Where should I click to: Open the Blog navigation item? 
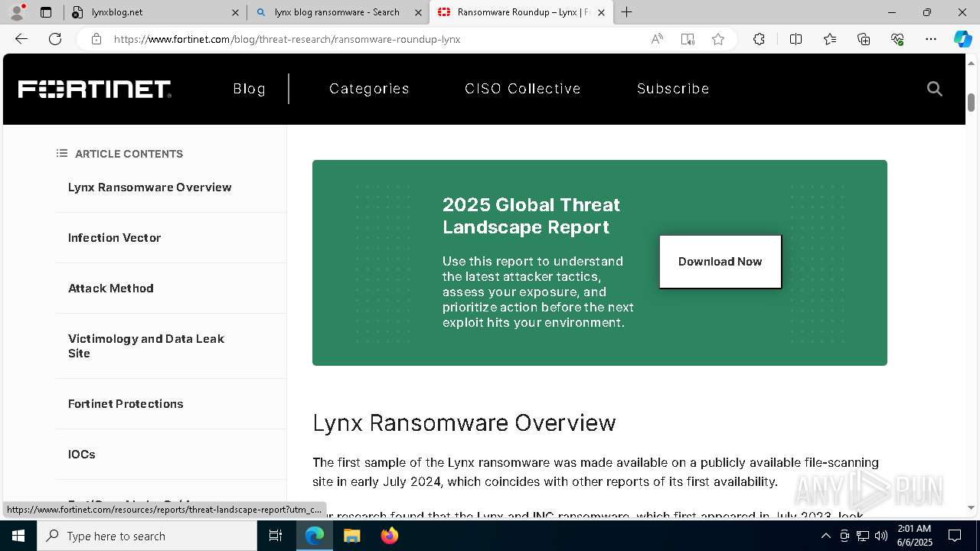click(250, 89)
